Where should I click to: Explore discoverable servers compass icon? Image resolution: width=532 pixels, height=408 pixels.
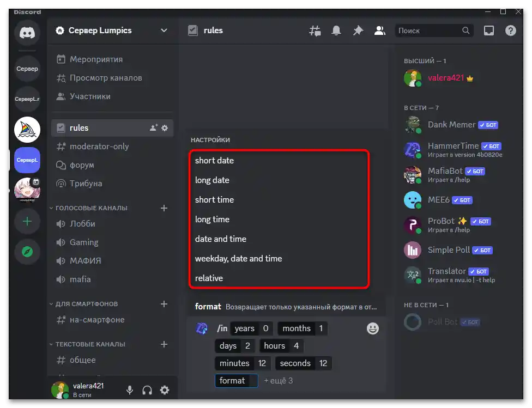[x=27, y=252]
